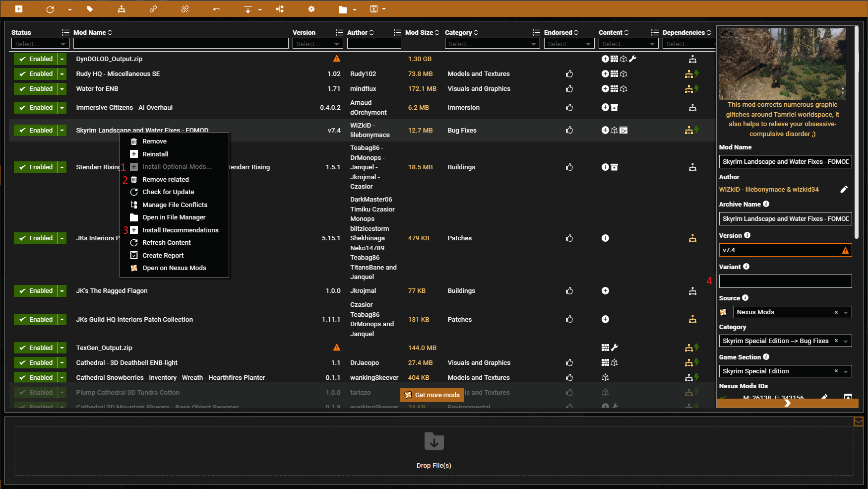Screen dimensions: 868x489
Task: Choose Manage File Conflicts from context menu
Action: tap(174, 205)
